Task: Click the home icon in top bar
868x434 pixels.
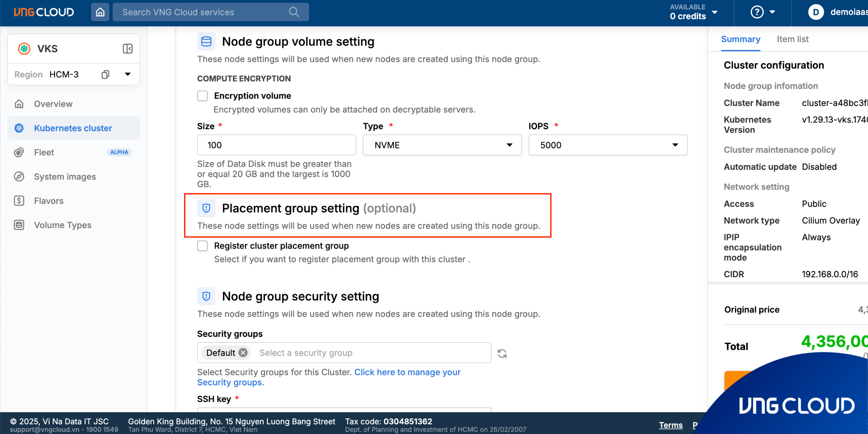Action: click(x=100, y=12)
